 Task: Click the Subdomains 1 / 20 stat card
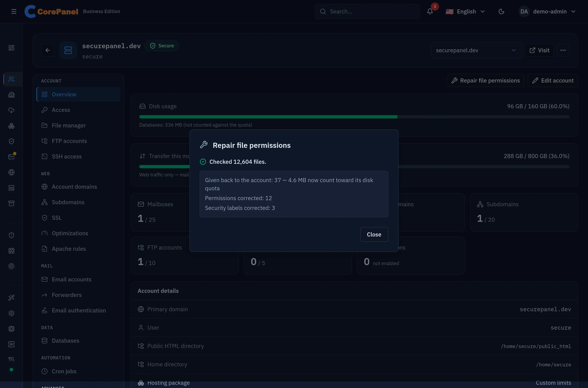pos(524,212)
